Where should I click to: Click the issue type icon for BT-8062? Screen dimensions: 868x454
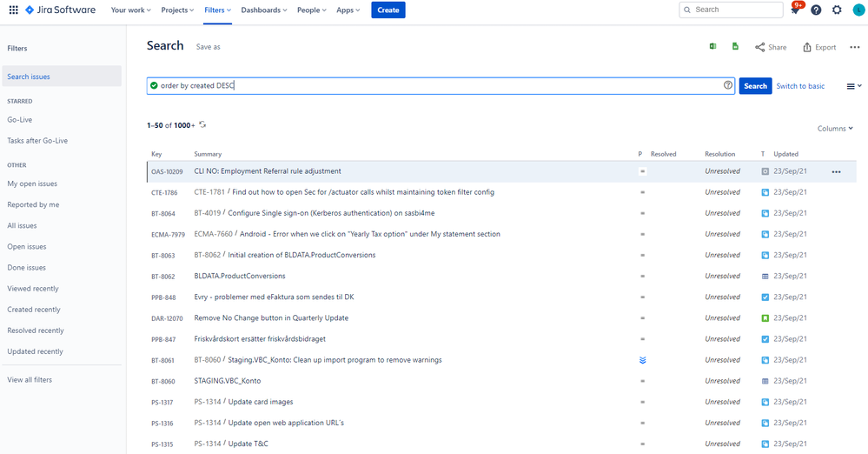point(765,276)
